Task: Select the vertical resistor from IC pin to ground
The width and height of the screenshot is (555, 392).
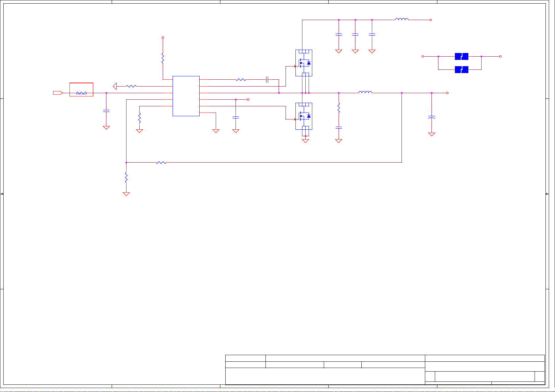Action: [139, 117]
